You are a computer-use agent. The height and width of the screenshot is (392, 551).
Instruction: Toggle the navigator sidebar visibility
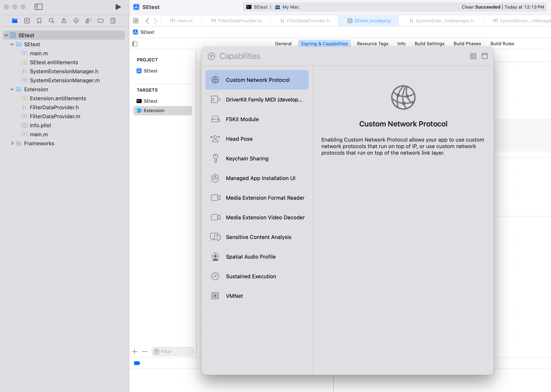tap(38, 7)
